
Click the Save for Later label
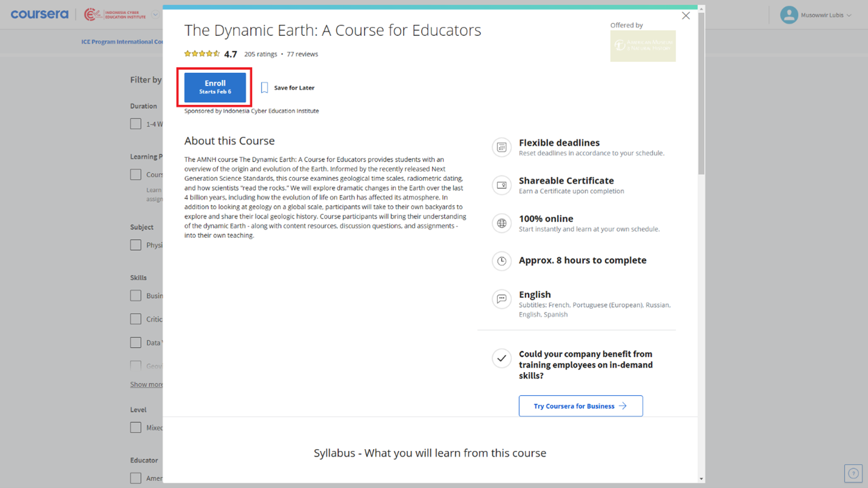point(294,87)
